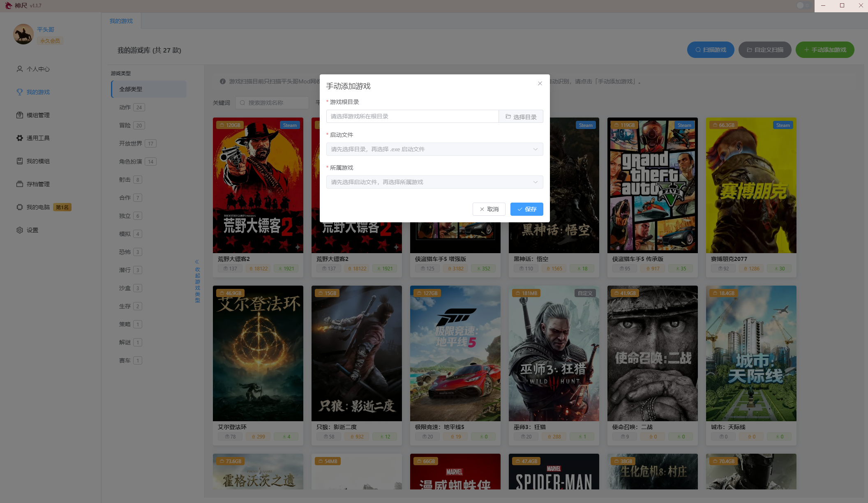Image resolution: width=868 pixels, height=503 pixels.
Task: Open 侠盗猎车手5 传承版 cover
Action: [653, 185]
